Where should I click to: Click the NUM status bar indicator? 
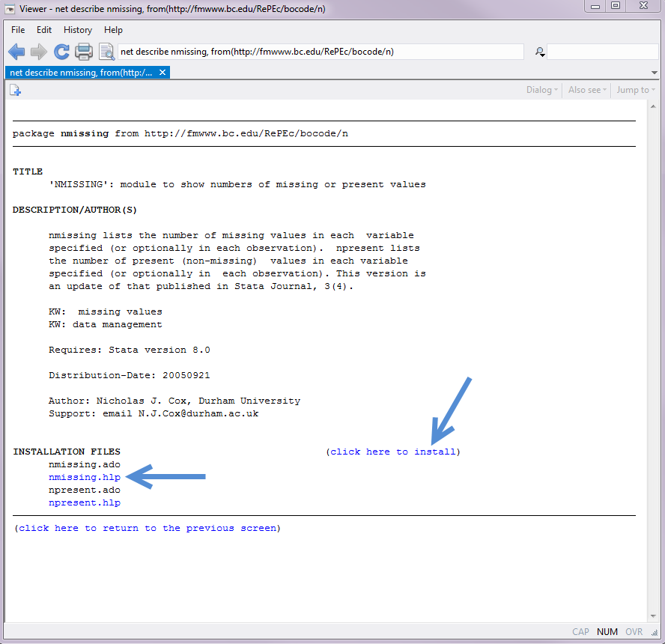pos(607,632)
